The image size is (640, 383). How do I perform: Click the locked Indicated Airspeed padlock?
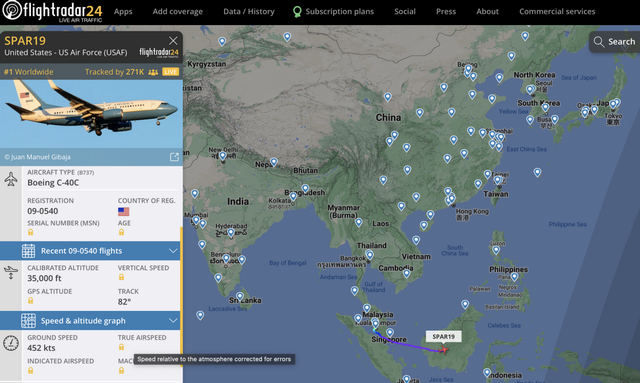30,370
